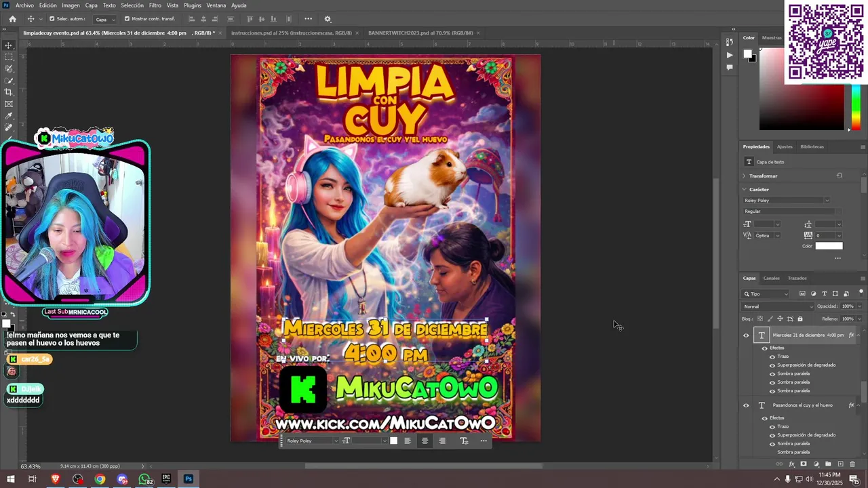The image size is (868, 488).
Task: Filter layers by pixel layer icon
Action: pyautogui.click(x=802, y=293)
